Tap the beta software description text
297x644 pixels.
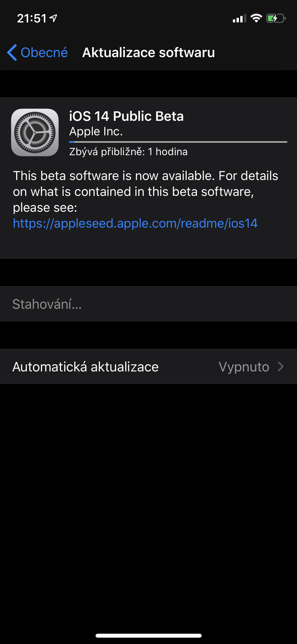(x=145, y=191)
